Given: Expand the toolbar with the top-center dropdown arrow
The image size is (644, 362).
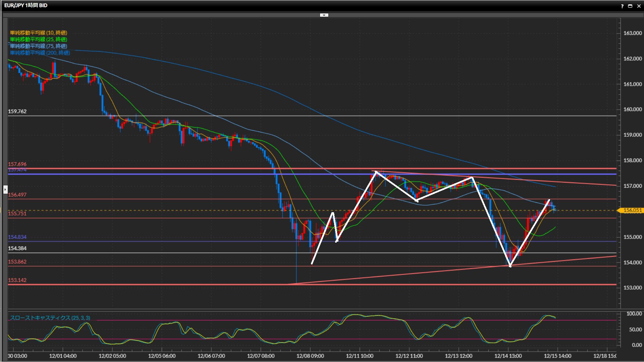Looking at the screenshot, I should tap(324, 15).
